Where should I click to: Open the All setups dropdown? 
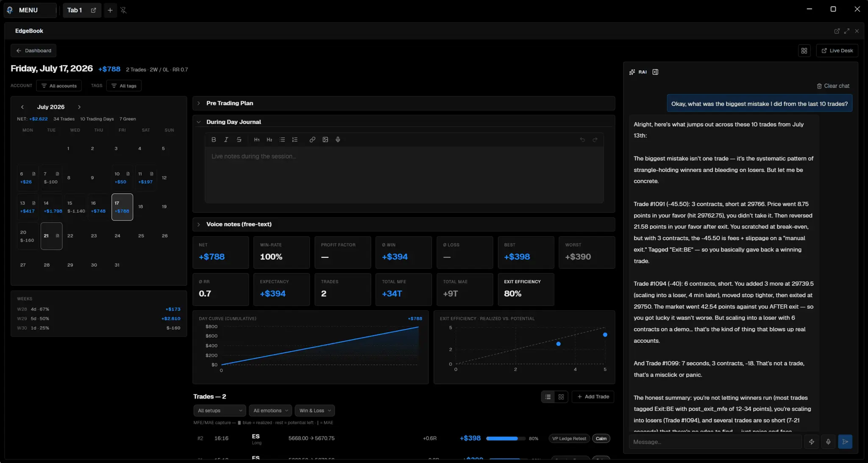point(220,410)
